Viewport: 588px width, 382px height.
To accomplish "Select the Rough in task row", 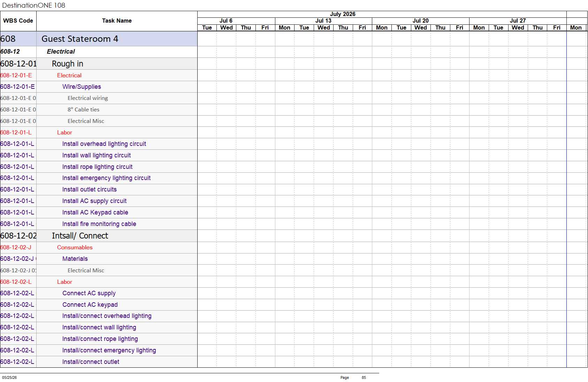I will click(x=99, y=64).
